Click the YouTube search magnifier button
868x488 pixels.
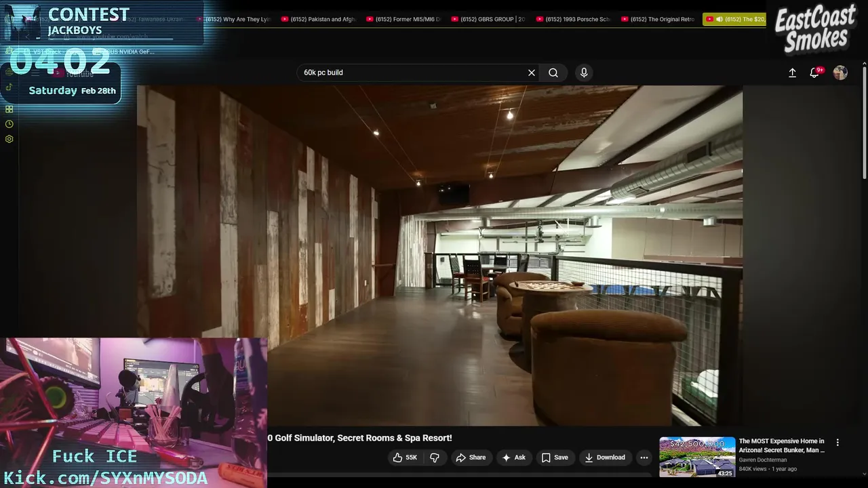click(553, 73)
